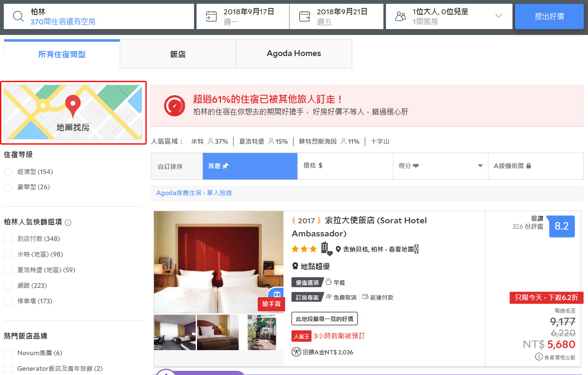Click the guests people icon

point(400,16)
